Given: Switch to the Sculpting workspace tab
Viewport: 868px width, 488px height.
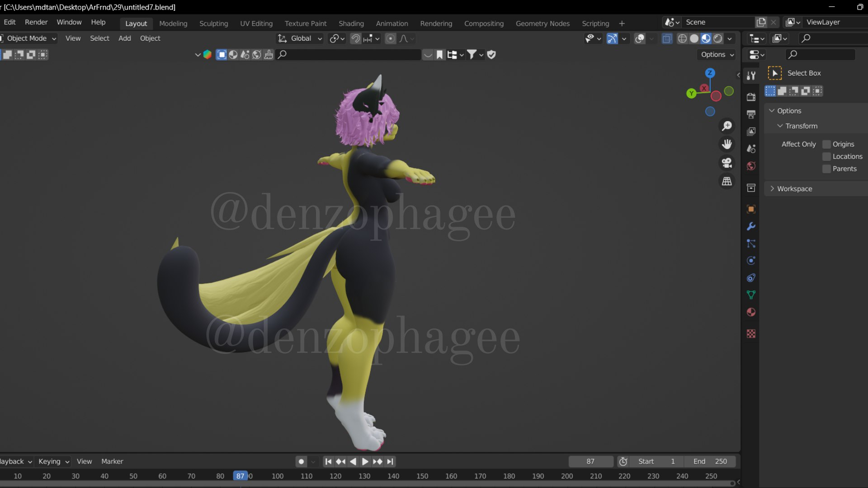Looking at the screenshot, I should click(x=213, y=23).
